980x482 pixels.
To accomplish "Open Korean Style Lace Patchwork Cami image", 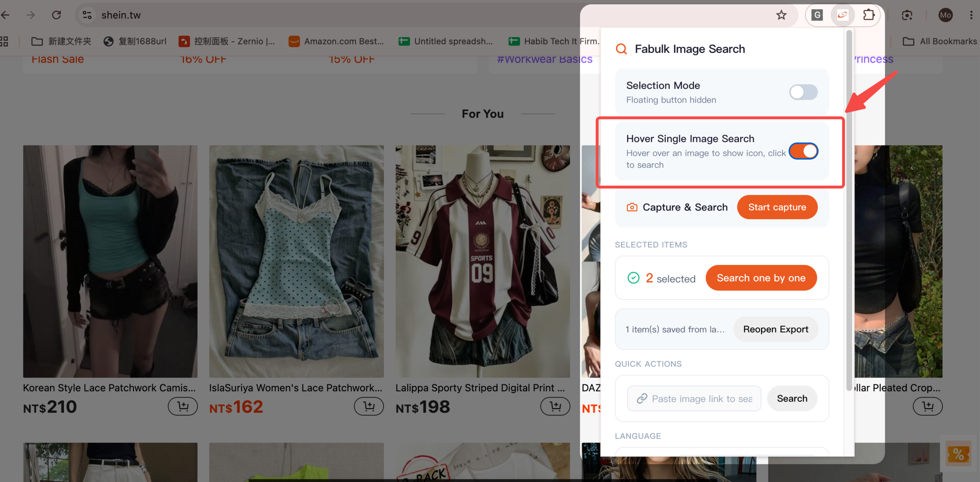I will [110, 261].
